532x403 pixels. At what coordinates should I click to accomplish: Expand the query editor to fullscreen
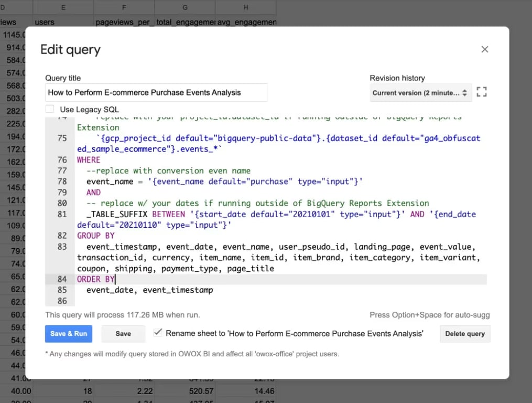pyautogui.click(x=482, y=92)
